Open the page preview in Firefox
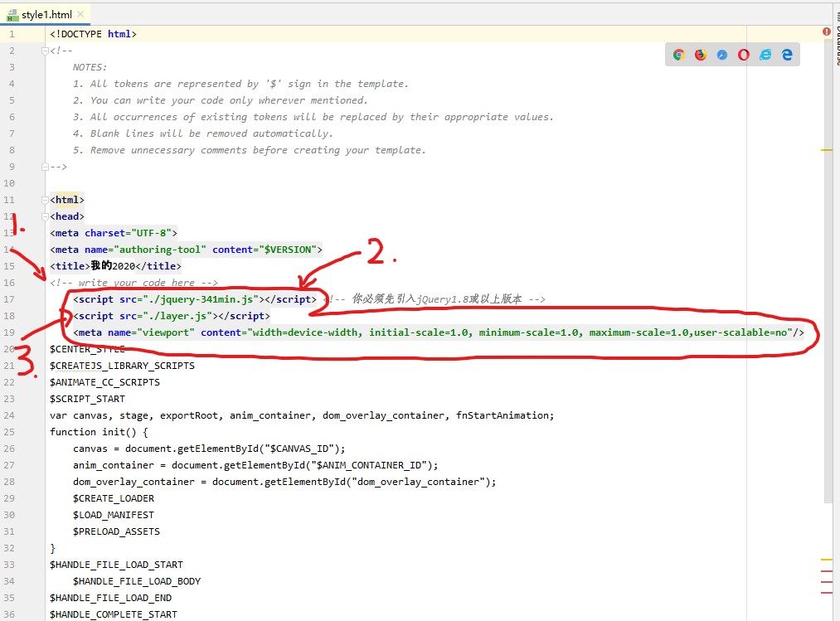The width and height of the screenshot is (840, 621). click(700, 55)
